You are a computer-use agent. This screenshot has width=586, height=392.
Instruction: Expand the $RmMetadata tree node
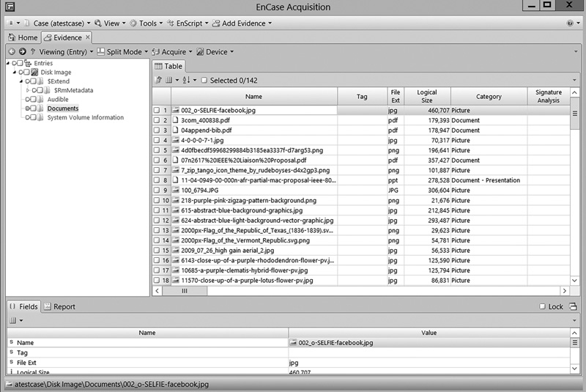29,90
